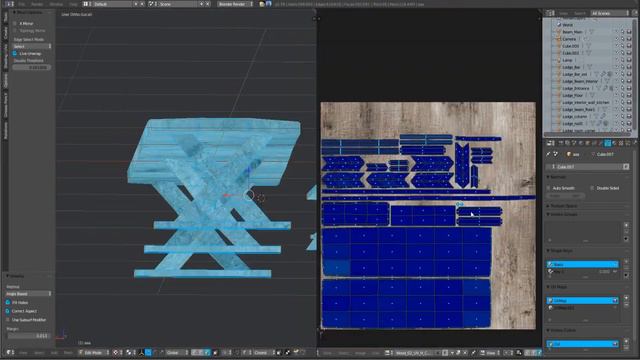
Task: Open the Material properties tab icon
Action: 614,143
